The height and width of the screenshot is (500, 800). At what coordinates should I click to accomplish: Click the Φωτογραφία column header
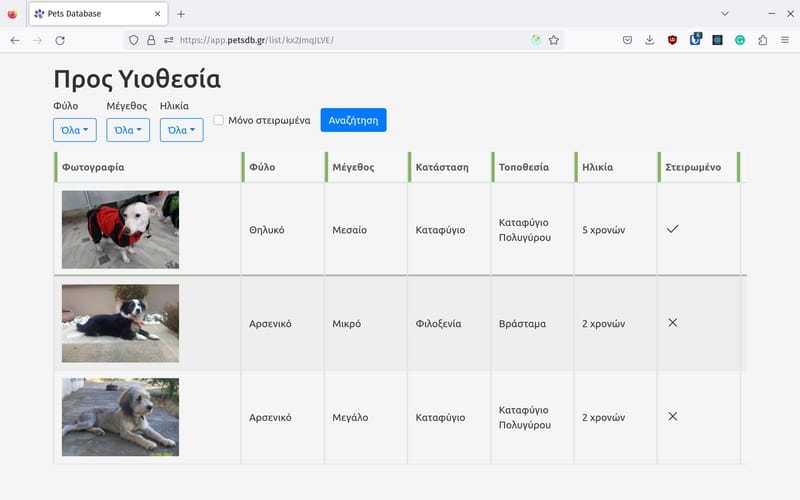[x=93, y=167]
